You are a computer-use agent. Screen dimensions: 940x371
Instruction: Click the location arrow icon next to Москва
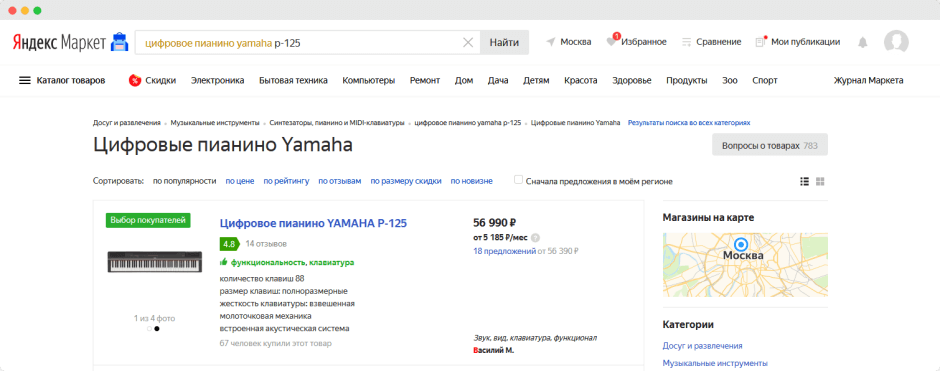(550, 42)
